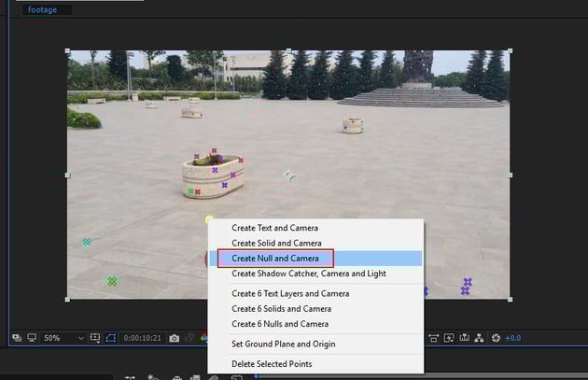Select Create 6 Text Layers and Camera
Screen dimensions: 588x380
(315, 293)
